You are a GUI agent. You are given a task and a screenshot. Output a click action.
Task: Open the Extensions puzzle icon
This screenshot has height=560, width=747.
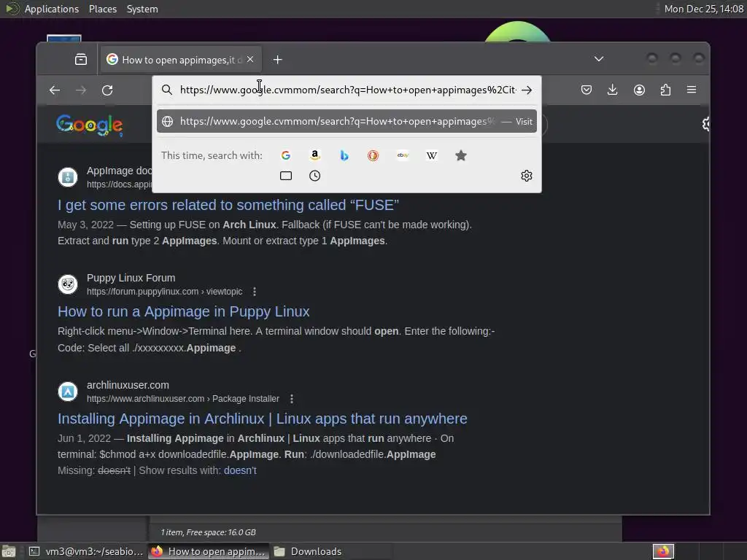tap(665, 90)
